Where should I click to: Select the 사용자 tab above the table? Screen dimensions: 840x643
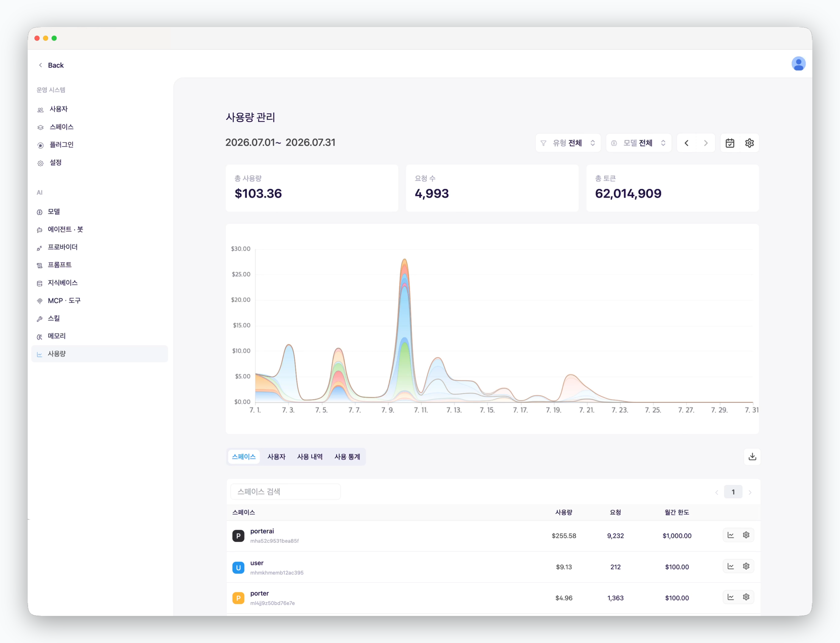click(276, 457)
